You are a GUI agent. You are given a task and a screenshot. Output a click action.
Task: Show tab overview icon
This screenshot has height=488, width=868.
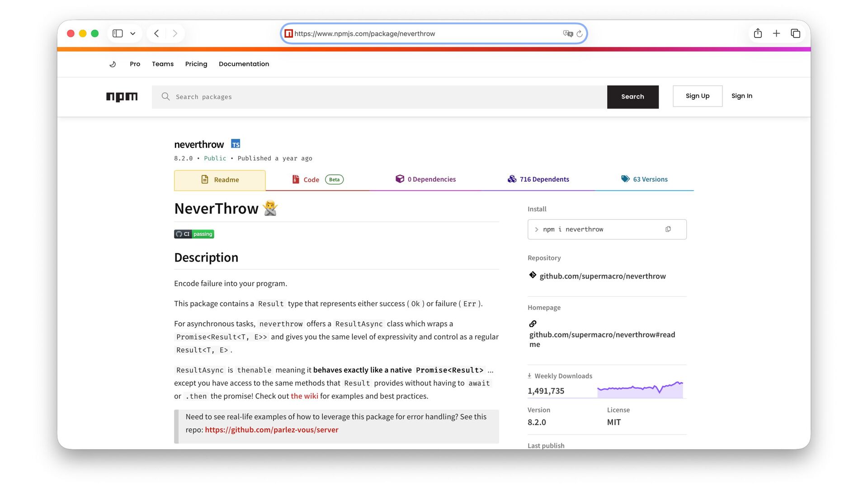(x=795, y=33)
